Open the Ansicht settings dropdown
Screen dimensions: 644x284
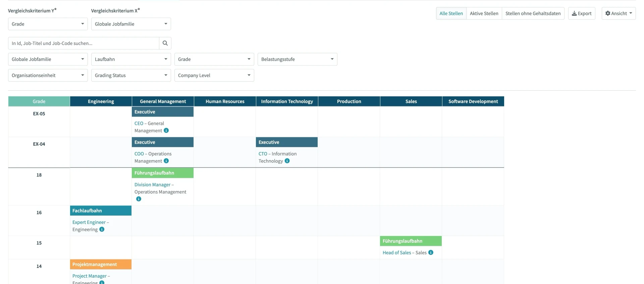[619, 13]
